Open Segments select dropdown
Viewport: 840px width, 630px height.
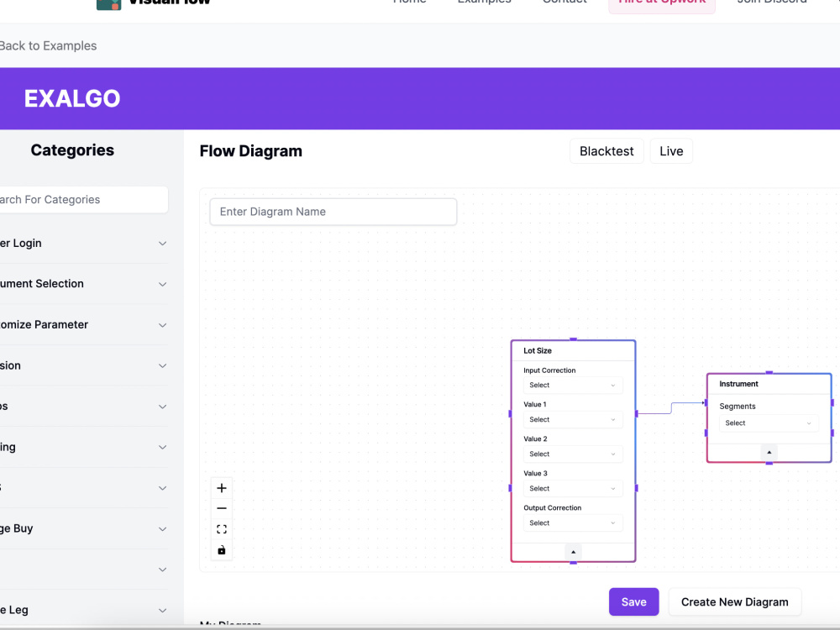769,423
